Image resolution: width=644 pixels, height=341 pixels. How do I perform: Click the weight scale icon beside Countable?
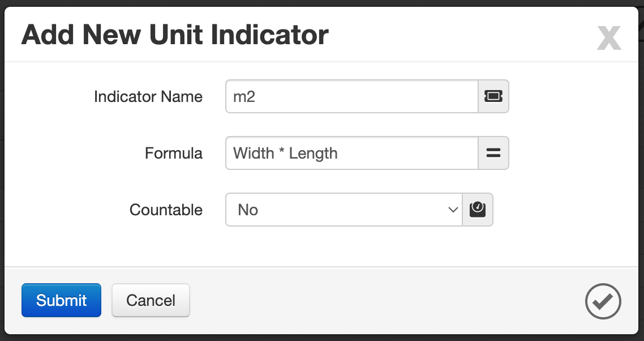[478, 210]
